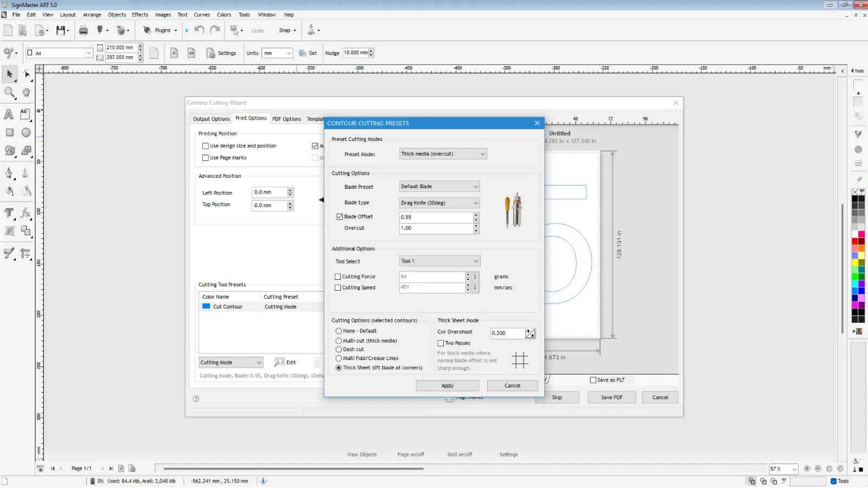Image resolution: width=868 pixels, height=488 pixels.
Task: Open the Cutting Mode dropdown
Action: 231,362
